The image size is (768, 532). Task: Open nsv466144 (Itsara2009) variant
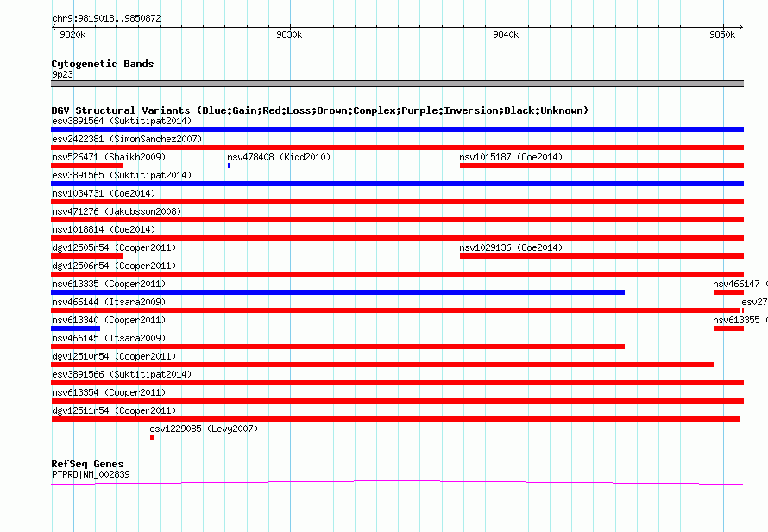click(x=109, y=302)
